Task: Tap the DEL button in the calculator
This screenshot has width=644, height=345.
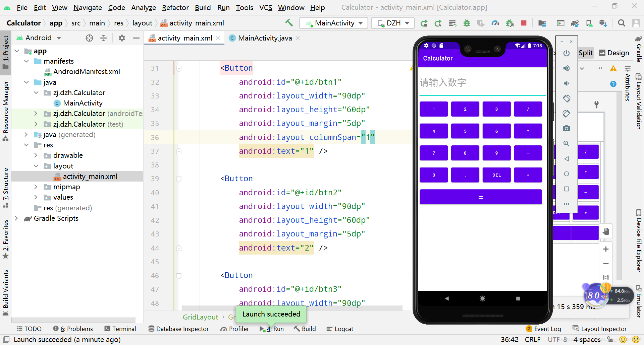Action: pyautogui.click(x=496, y=175)
